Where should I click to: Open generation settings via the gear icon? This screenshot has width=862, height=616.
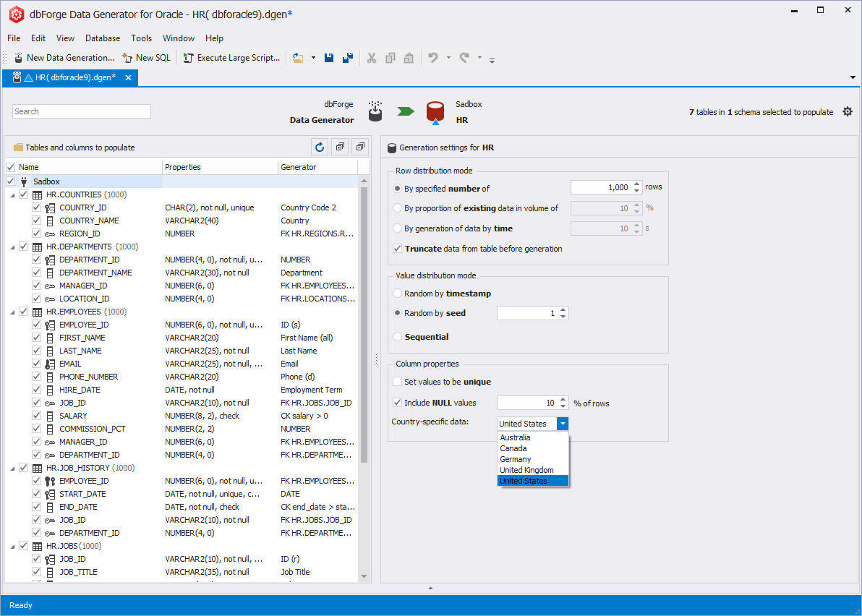pos(848,111)
